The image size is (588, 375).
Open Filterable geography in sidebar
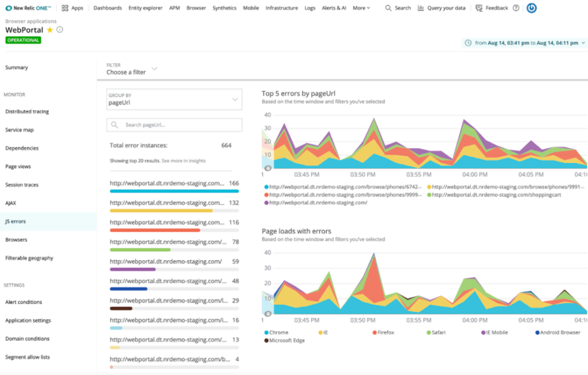29,258
